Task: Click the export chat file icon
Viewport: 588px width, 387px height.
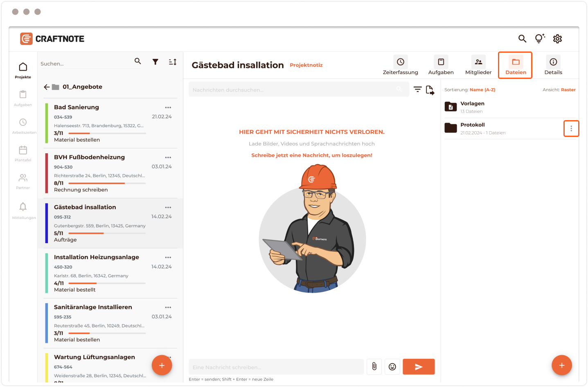Action: point(430,90)
